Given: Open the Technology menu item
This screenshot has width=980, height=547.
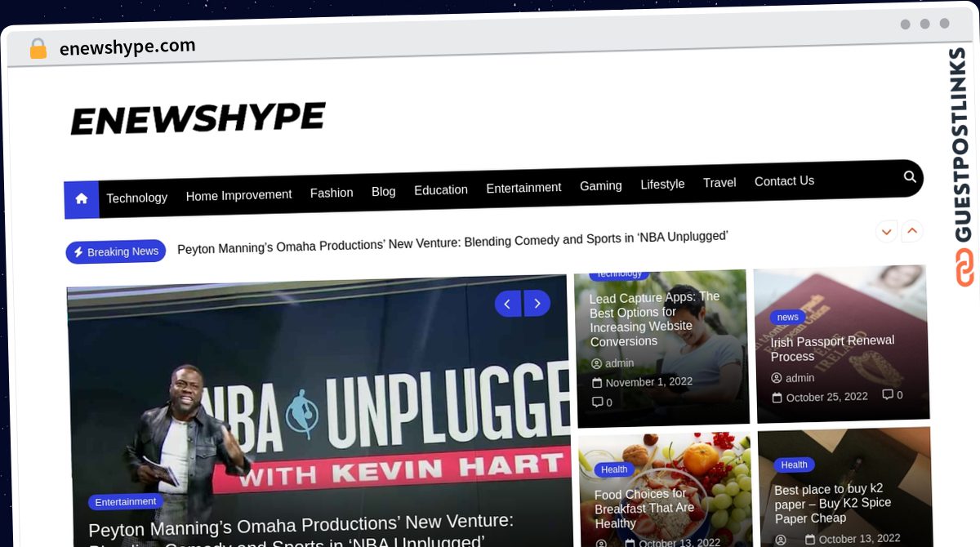Looking at the screenshot, I should (x=136, y=198).
